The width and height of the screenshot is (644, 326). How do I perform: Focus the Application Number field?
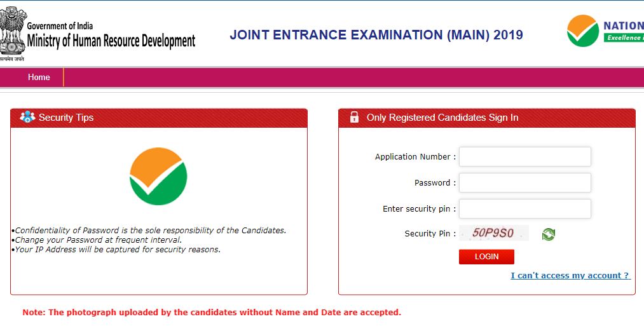524,157
